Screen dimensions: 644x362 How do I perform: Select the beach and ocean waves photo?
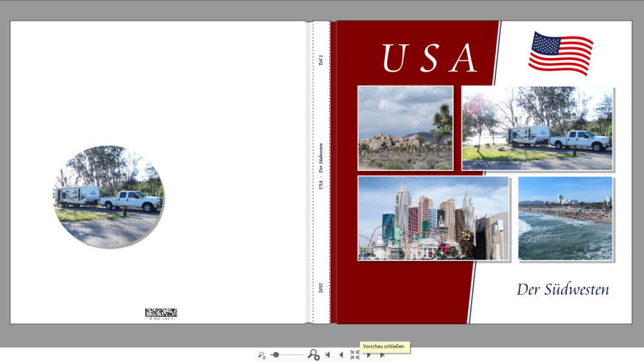pos(565,218)
